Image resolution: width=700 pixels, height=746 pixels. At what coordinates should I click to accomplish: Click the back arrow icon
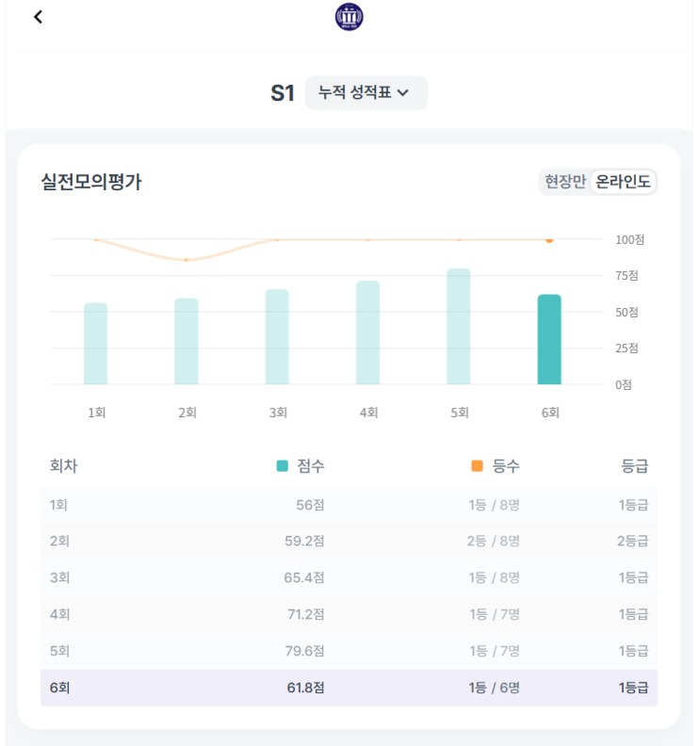point(38,17)
